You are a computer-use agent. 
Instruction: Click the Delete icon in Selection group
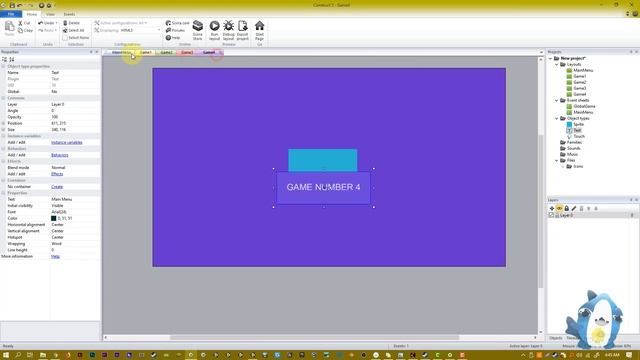tap(65, 23)
